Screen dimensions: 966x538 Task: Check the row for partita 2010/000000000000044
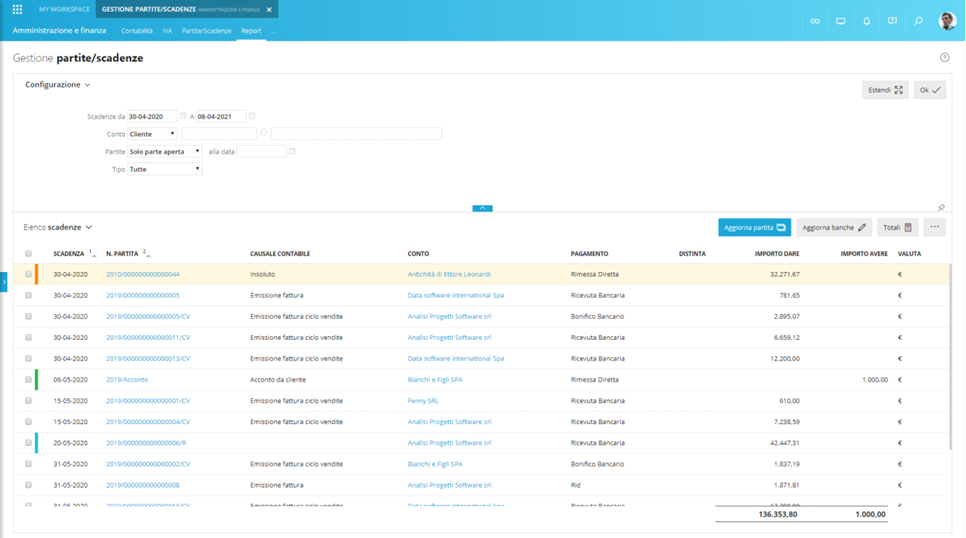[x=28, y=274]
